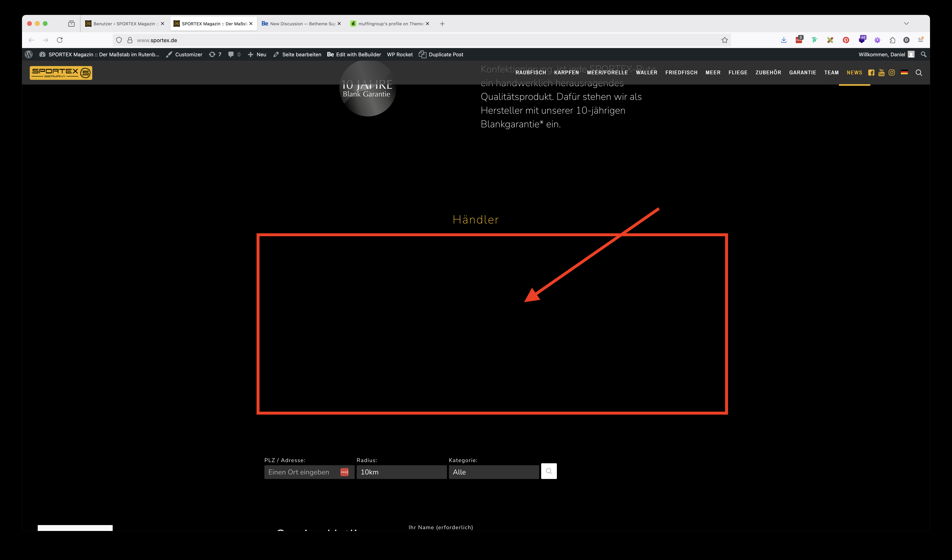The width and height of the screenshot is (952, 560).
Task: Open the GARANTIE menu item
Action: (802, 72)
